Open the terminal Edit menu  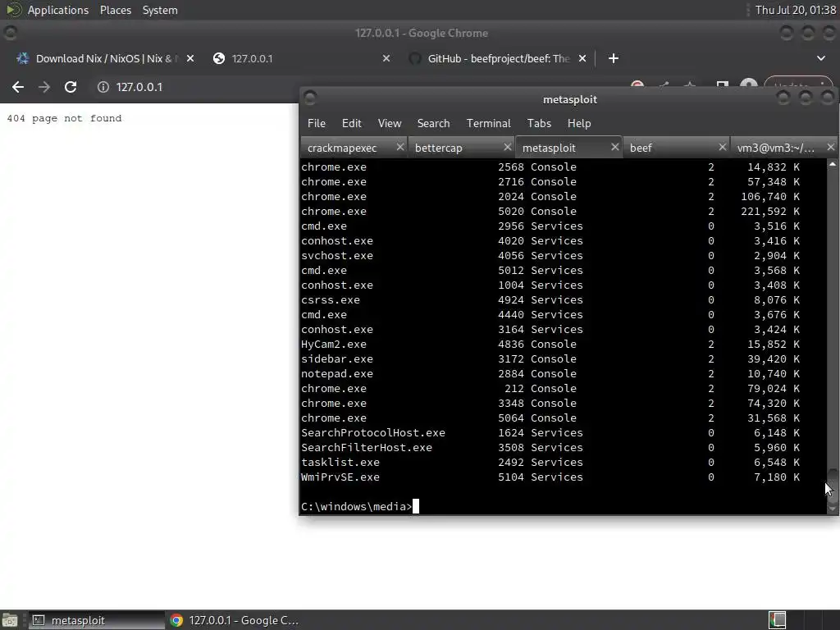(x=351, y=123)
